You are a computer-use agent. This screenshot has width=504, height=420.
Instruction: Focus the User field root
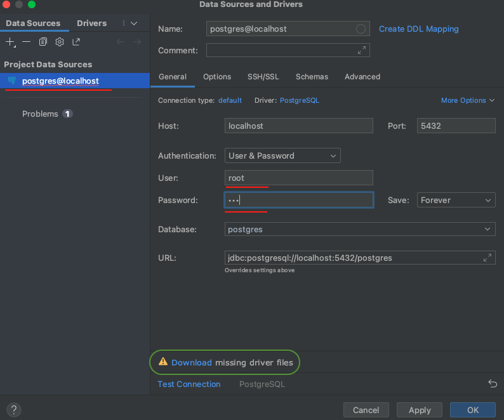[x=298, y=178]
